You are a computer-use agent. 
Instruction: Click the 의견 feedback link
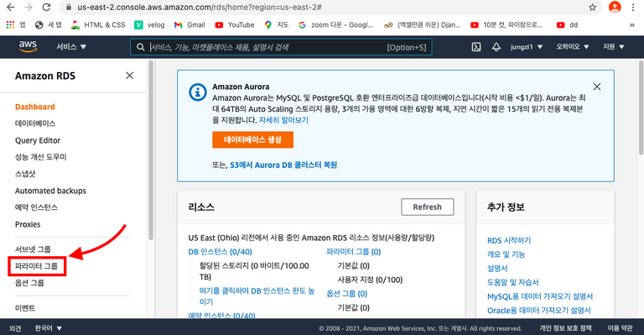pyautogui.click(x=15, y=328)
